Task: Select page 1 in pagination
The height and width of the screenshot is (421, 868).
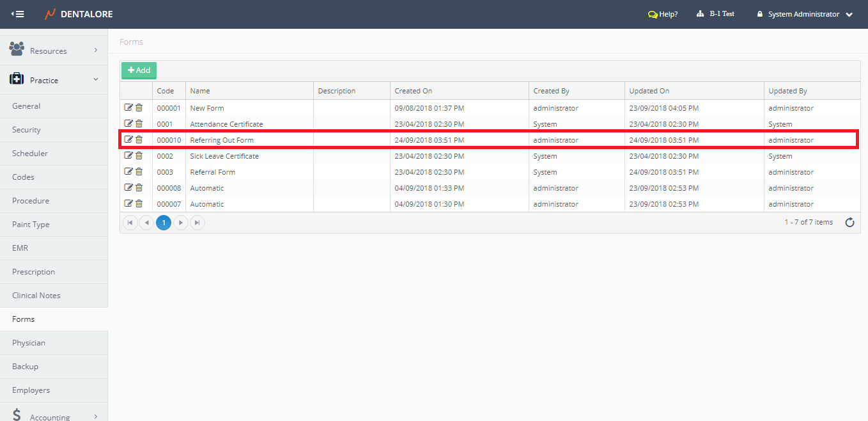Action: 164,223
